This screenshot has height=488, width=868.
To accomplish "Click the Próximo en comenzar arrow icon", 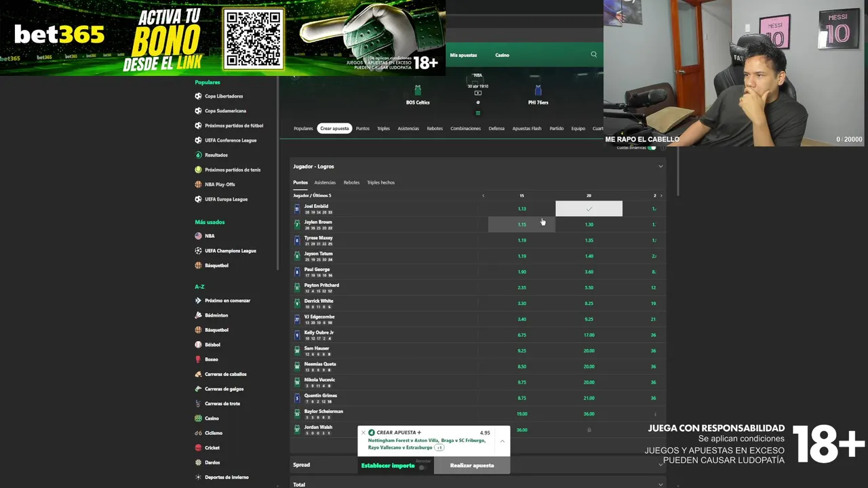I will point(198,300).
